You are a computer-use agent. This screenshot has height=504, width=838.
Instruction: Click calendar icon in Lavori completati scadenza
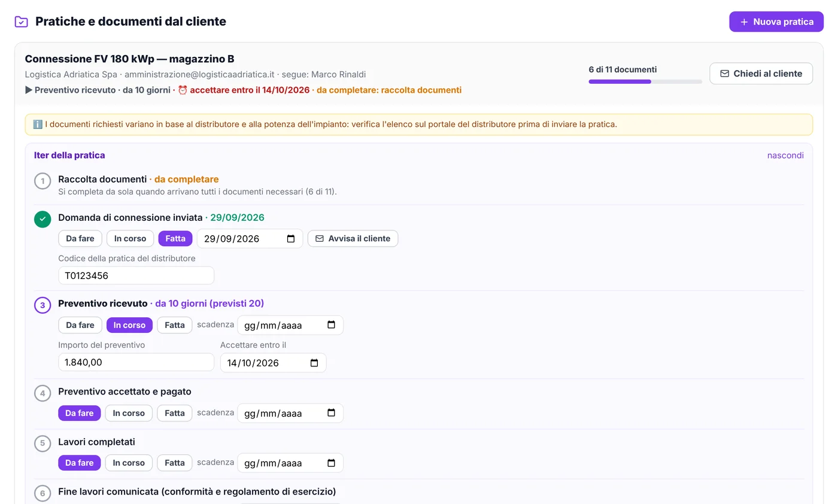[x=332, y=463]
